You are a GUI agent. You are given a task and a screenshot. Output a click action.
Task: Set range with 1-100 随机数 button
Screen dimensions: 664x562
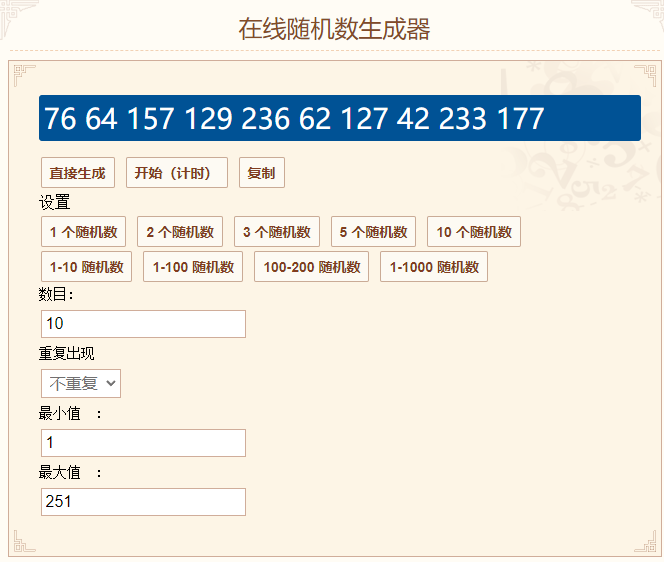(x=193, y=267)
